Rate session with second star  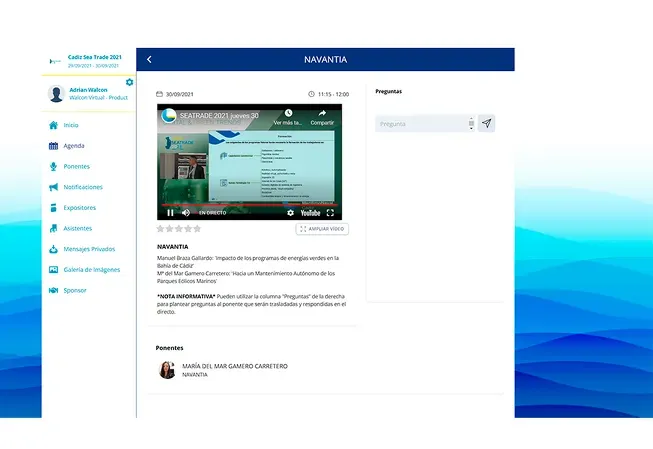click(169, 229)
